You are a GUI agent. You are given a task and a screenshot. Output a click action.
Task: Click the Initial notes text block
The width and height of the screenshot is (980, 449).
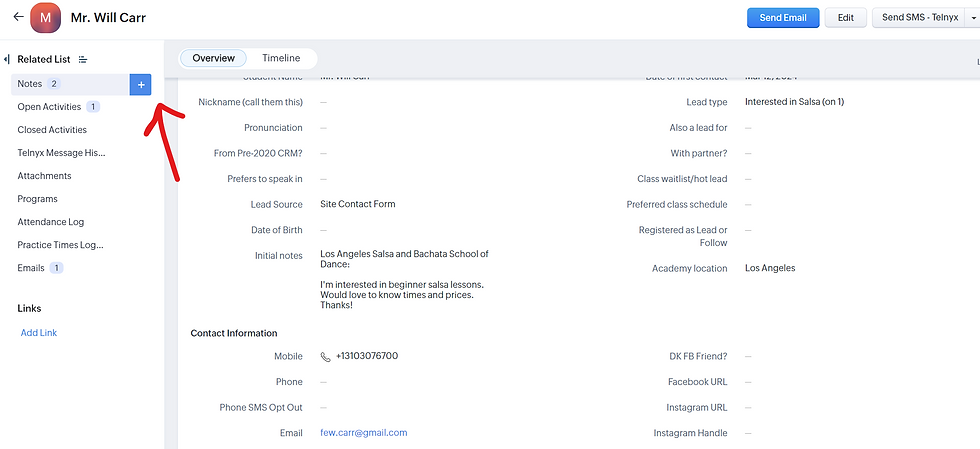pos(404,280)
